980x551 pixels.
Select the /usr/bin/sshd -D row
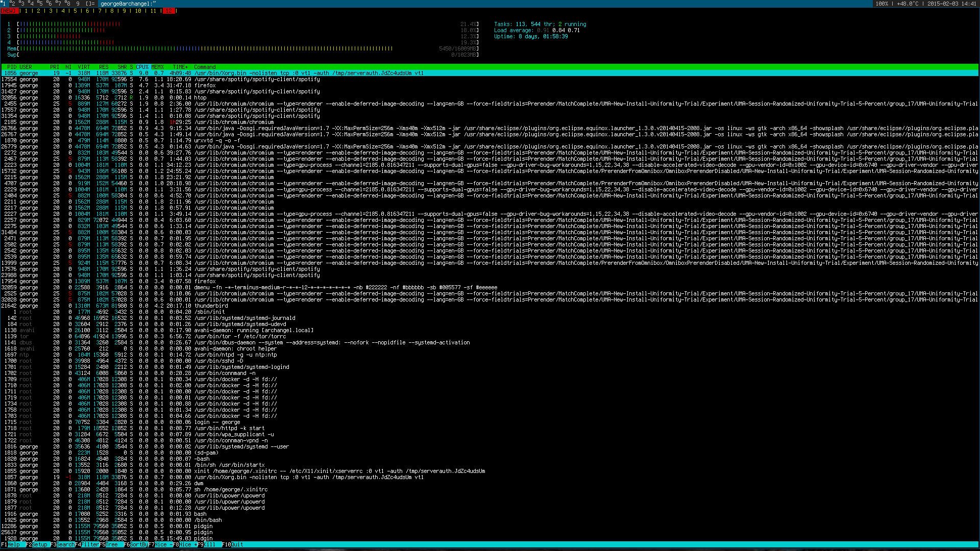pyautogui.click(x=490, y=361)
